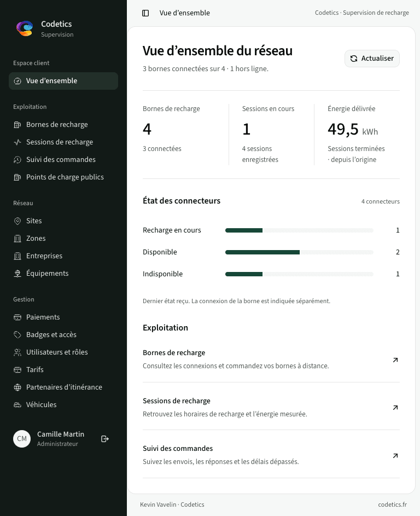Click the Indisponible progress bar

click(x=299, y=274)
